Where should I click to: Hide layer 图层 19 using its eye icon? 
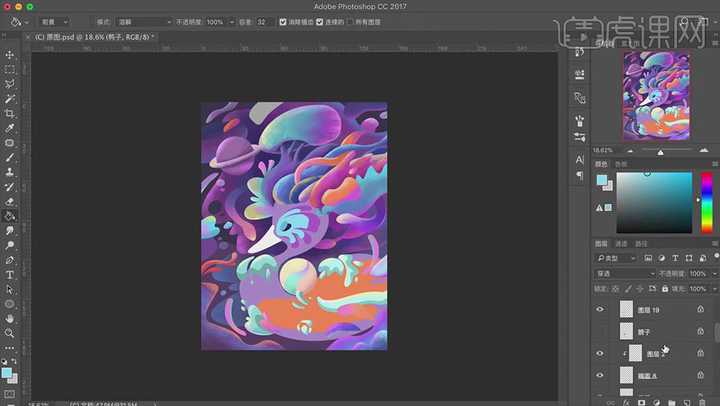(600, 309)
